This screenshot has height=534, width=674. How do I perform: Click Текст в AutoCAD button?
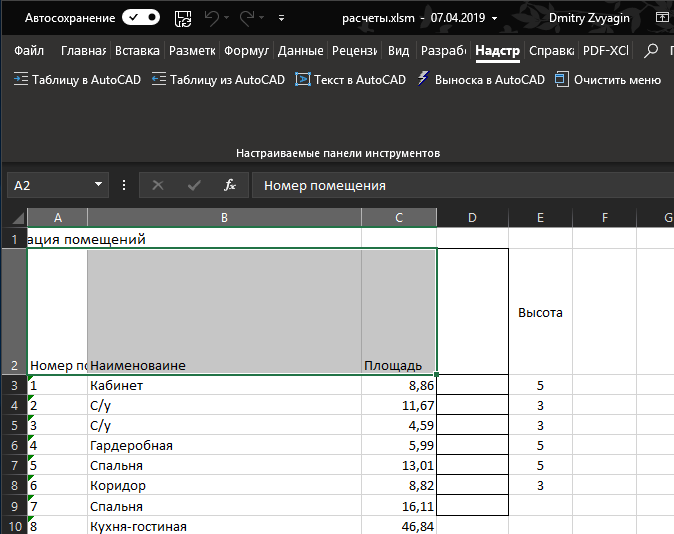coord(351,80)
